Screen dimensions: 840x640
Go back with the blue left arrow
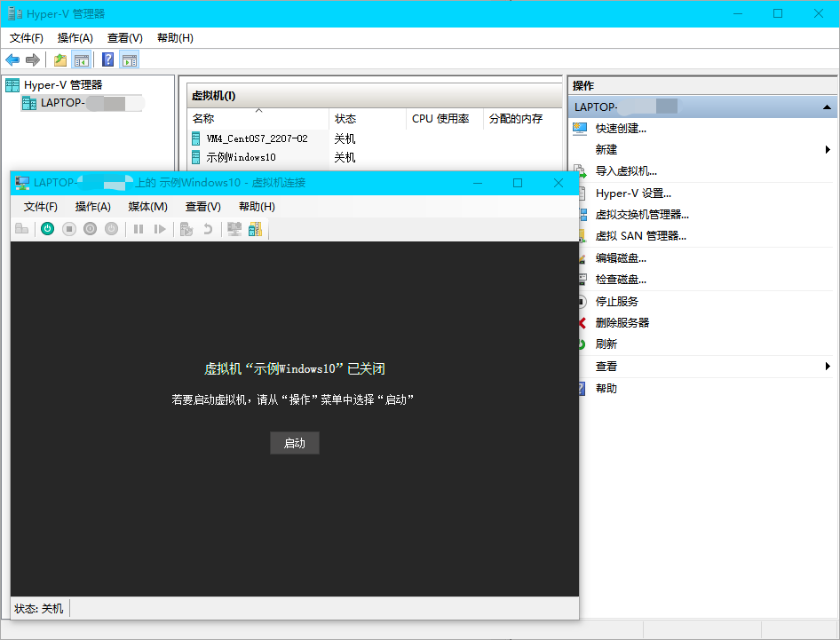coord(12,60)
